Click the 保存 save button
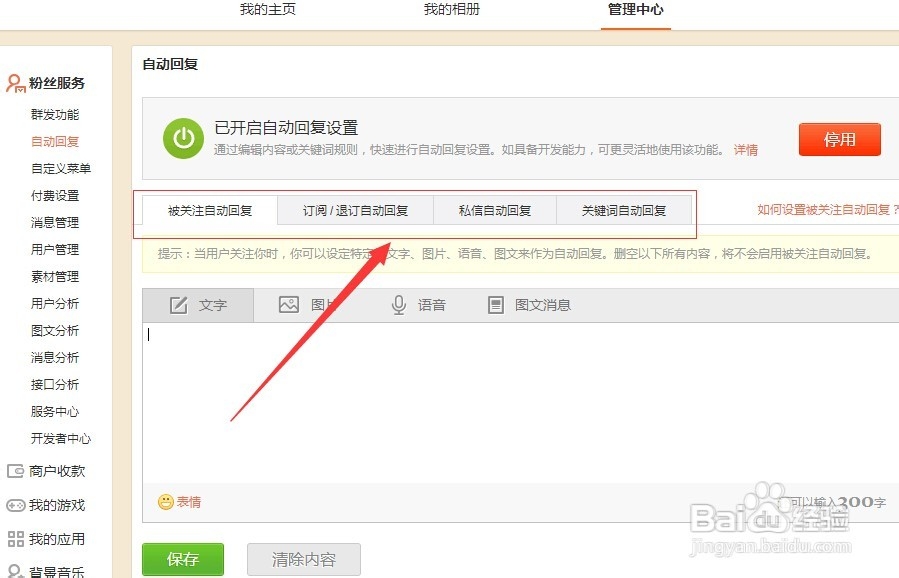 point(182,559)
